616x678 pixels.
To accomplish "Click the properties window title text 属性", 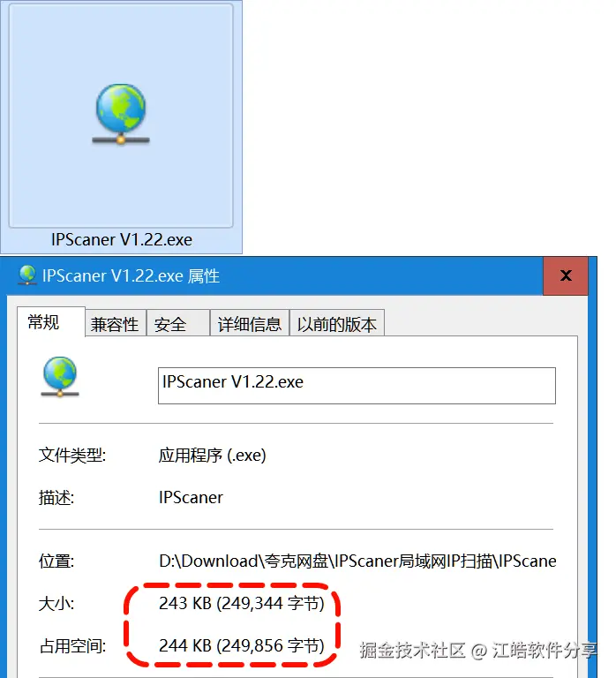I will click(x=204, y=275).
